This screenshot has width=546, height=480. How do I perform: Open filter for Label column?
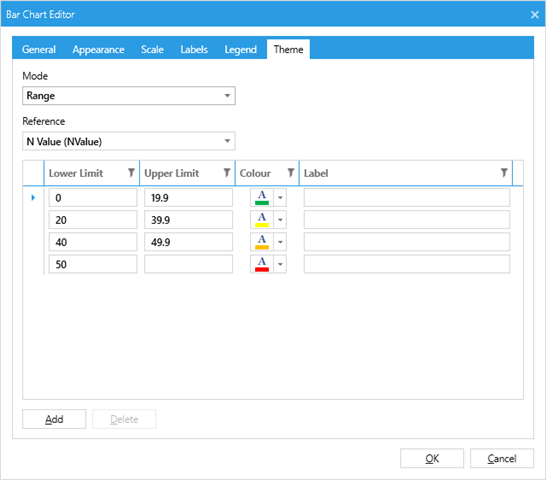point(504,172)
